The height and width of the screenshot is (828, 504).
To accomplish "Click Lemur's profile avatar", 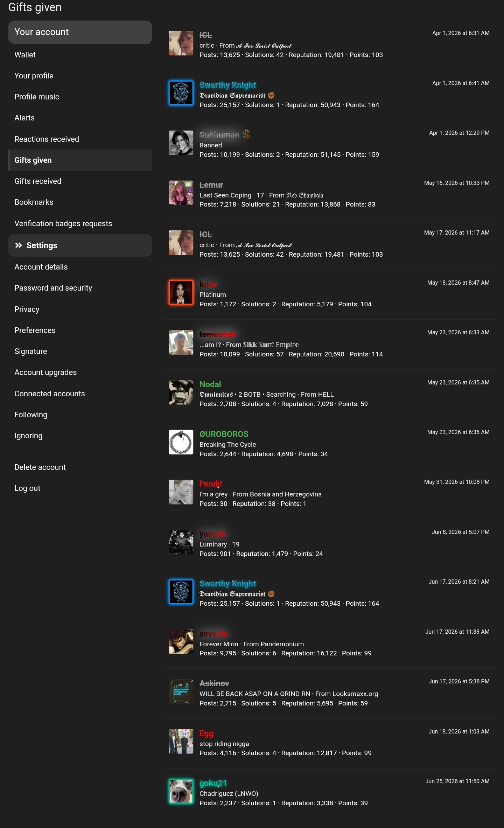I will [x=181, y=193].
